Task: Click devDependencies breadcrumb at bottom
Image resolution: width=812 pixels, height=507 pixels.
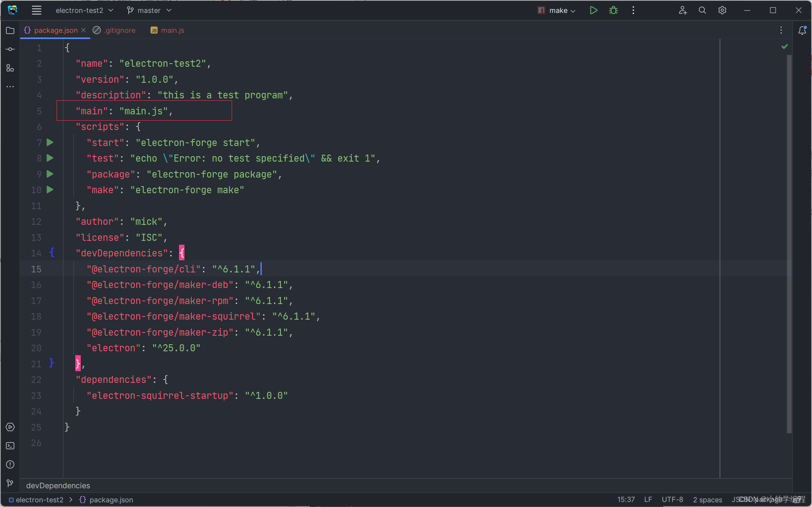Action: (58, 486)
